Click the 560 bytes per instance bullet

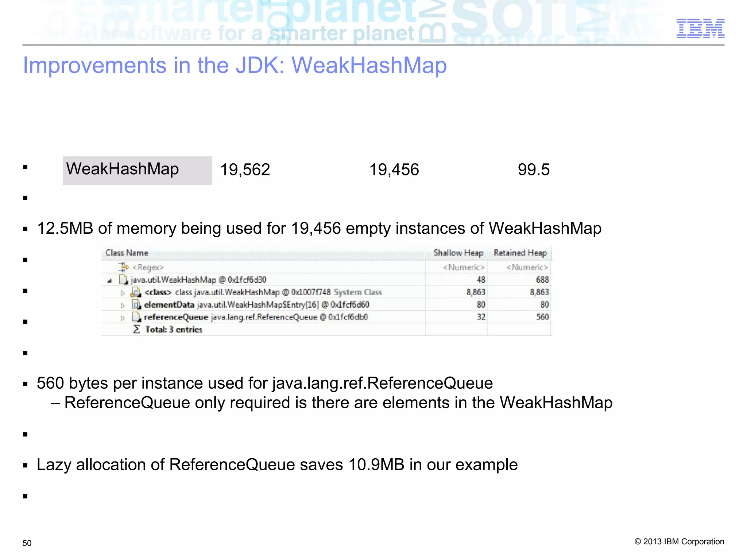[265, 383]
